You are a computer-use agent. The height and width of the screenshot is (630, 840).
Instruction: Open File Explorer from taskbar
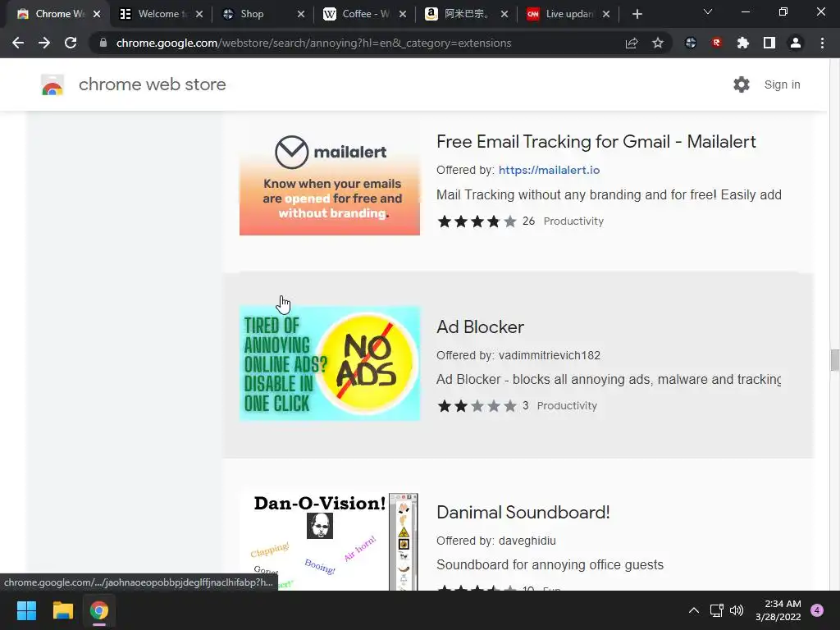click(62, 610)
